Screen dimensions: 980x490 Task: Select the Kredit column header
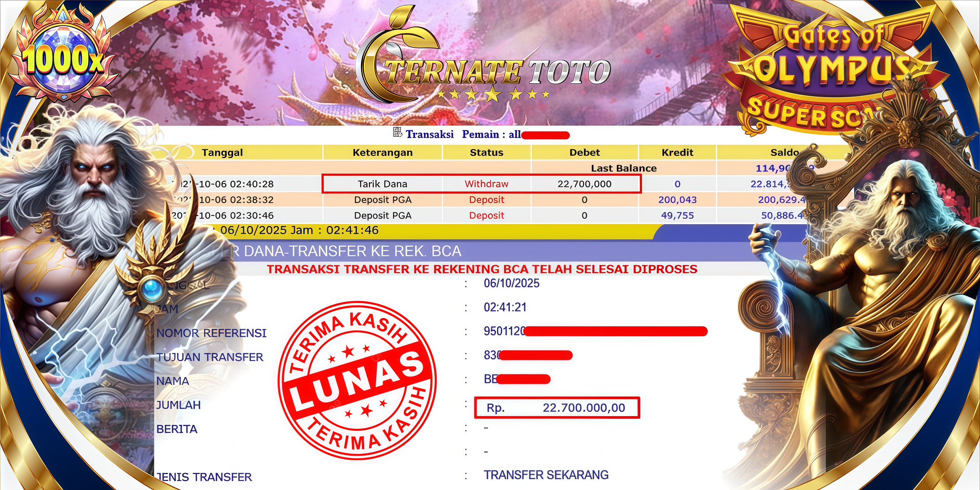[x=677, y=153]
